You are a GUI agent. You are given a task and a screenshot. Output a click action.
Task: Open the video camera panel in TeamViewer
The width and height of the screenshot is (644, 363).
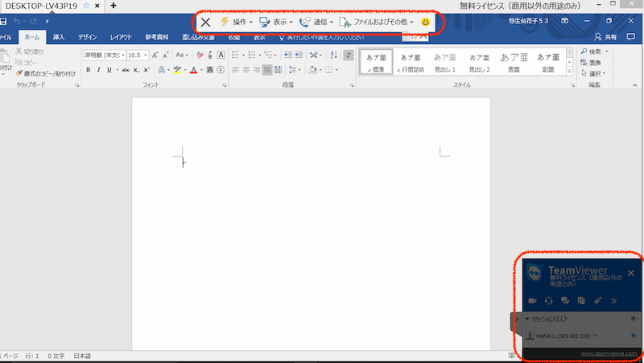coord(532,300)
